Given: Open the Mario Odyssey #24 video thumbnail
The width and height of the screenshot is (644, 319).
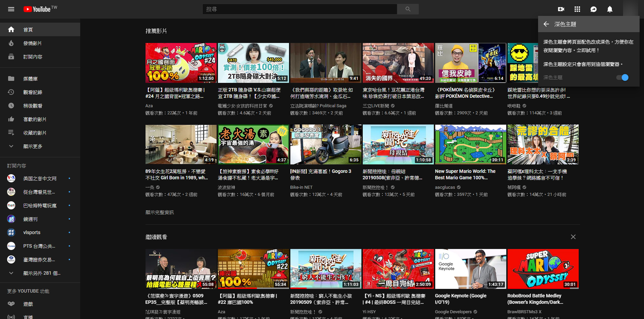Looking at the screenshot, I should [x=181, y=63].
